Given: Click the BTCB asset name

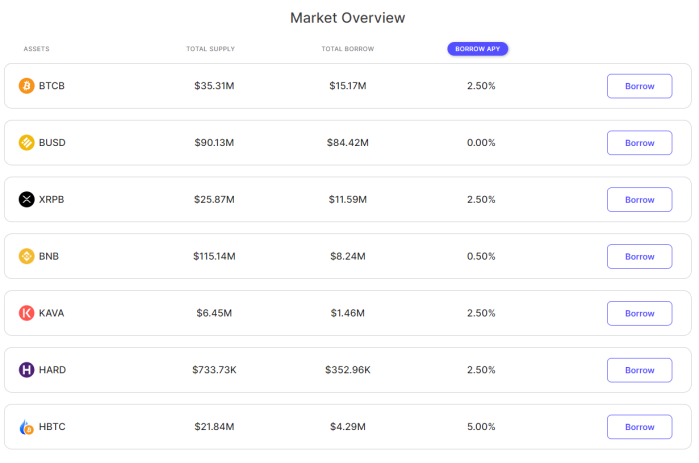Looking at the screenshot, I should click(x=52, y=86).
